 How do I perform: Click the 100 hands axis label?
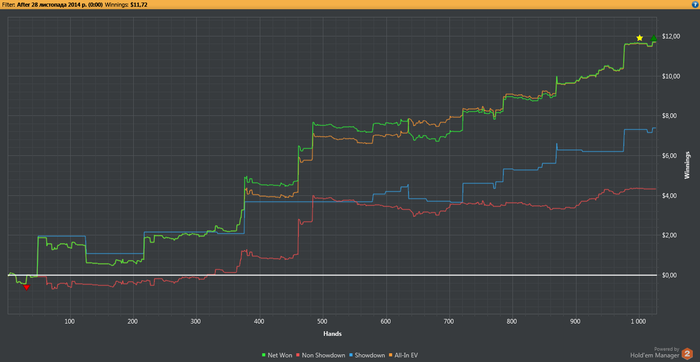pos(69,321)
